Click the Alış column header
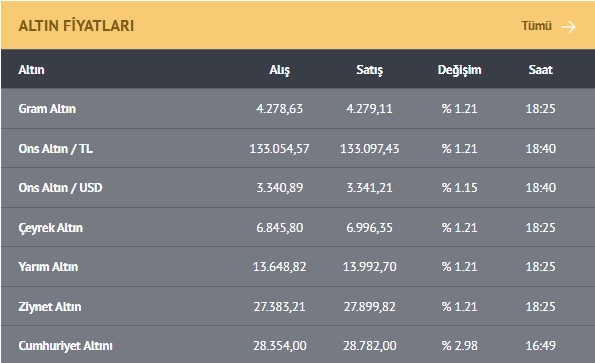 point(280,70)
